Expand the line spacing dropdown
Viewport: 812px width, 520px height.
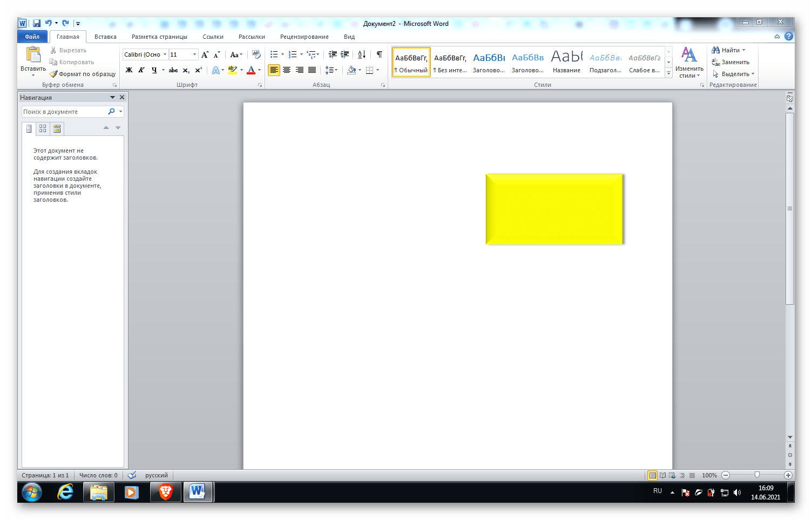click(x=336, y=70)
